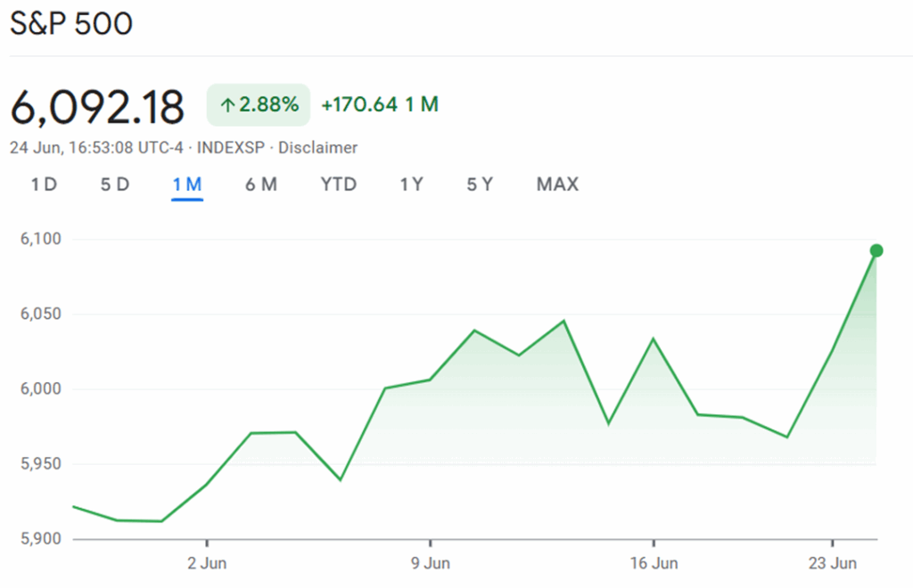The height and width of the screenshot is (588, 913).
Task: Click the 9 Jun date label
Action: point(431,564)
